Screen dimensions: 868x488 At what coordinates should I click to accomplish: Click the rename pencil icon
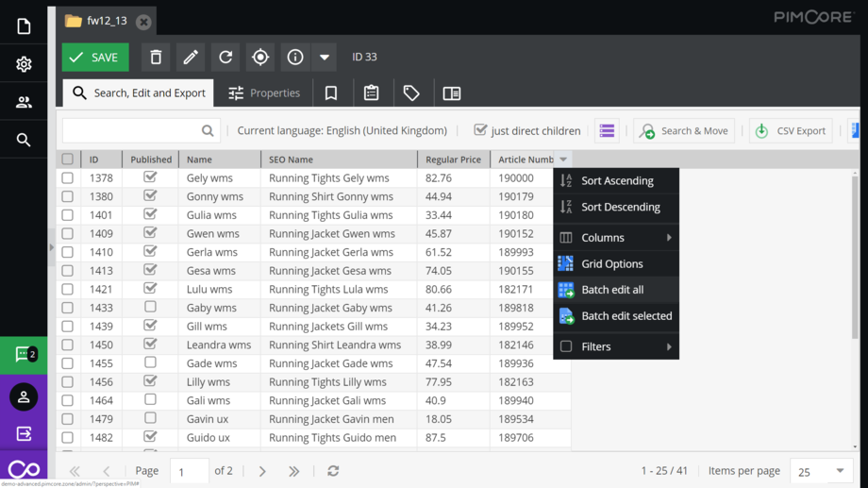point(191,58)
